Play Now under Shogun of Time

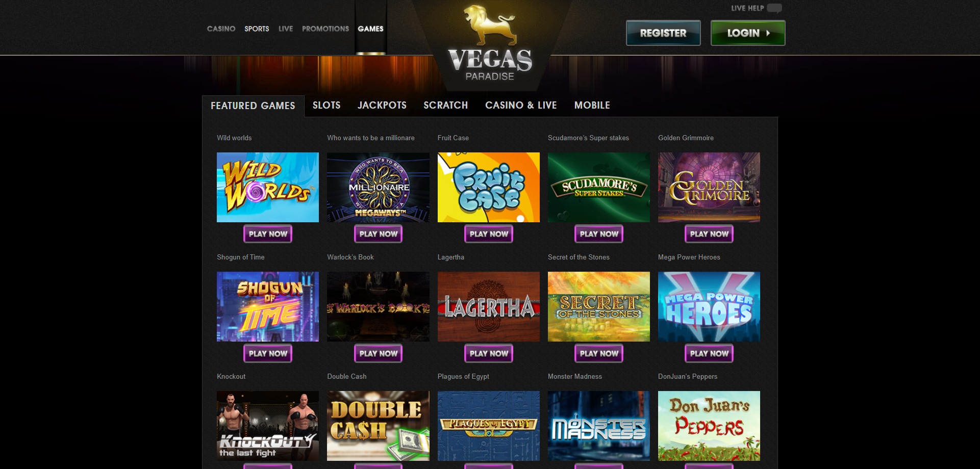(268, 353)
